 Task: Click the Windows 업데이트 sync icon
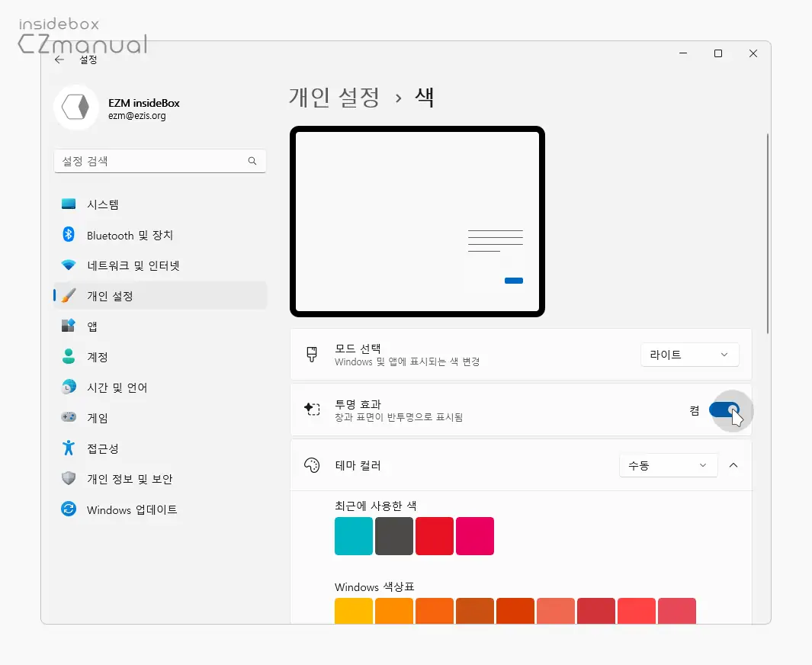coord(69,509)
